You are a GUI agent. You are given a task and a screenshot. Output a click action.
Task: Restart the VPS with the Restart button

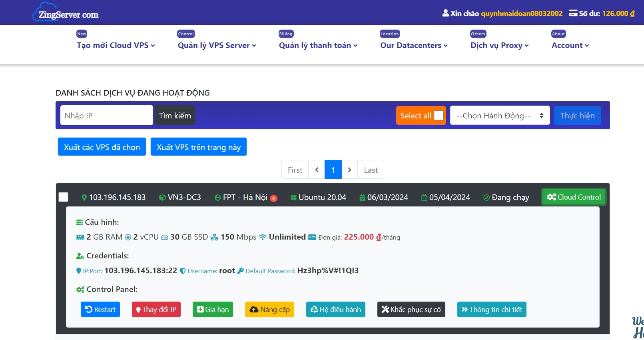[100, 310]
